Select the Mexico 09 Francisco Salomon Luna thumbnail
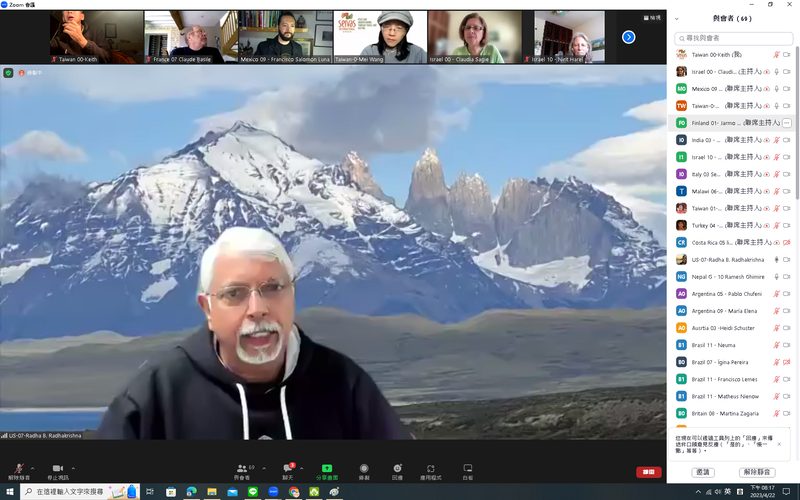800x500 pixels. point(286,37)
